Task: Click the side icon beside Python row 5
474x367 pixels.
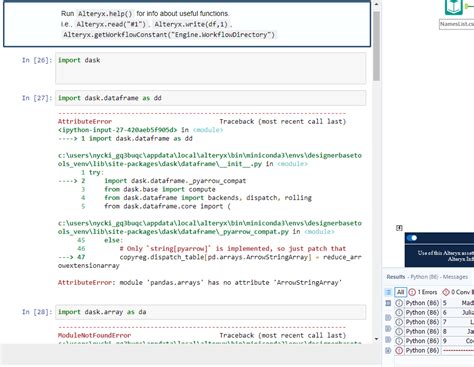Action: (388, 303)
